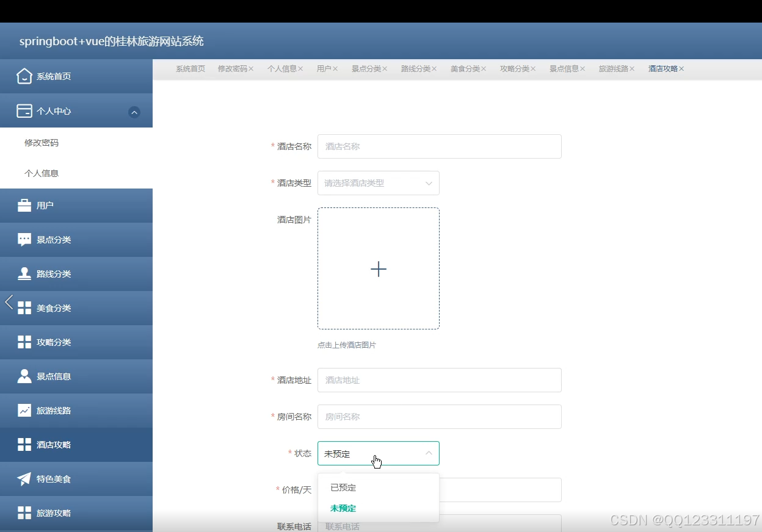This screenshot has height=532, width=762.
Task: Open 个人信息 from the sidebar
Action: tap(41, 173)
